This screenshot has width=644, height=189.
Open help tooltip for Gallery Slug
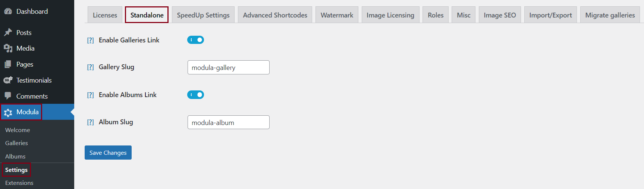tap(90, 67)
